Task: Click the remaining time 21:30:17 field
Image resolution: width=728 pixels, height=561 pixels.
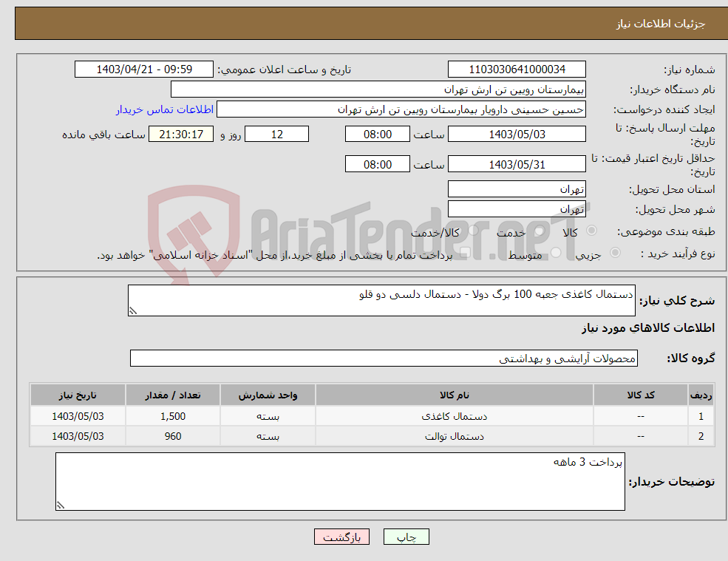Action: coord(181,135)
